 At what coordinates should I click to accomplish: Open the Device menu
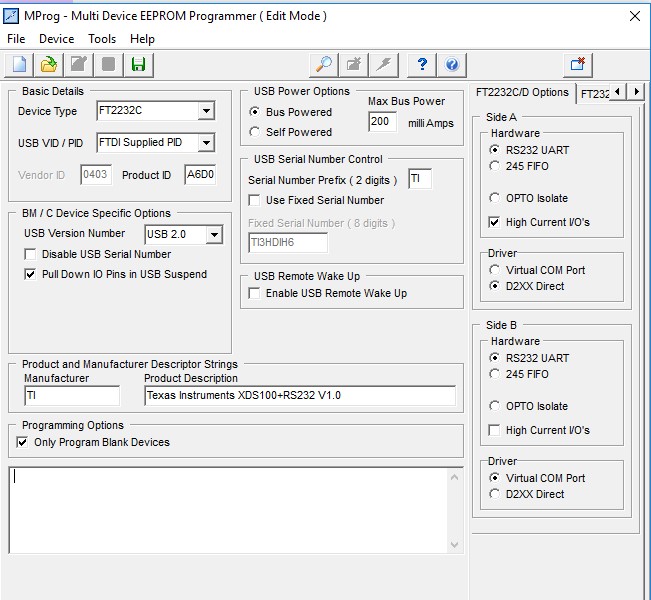coord(56,39)
